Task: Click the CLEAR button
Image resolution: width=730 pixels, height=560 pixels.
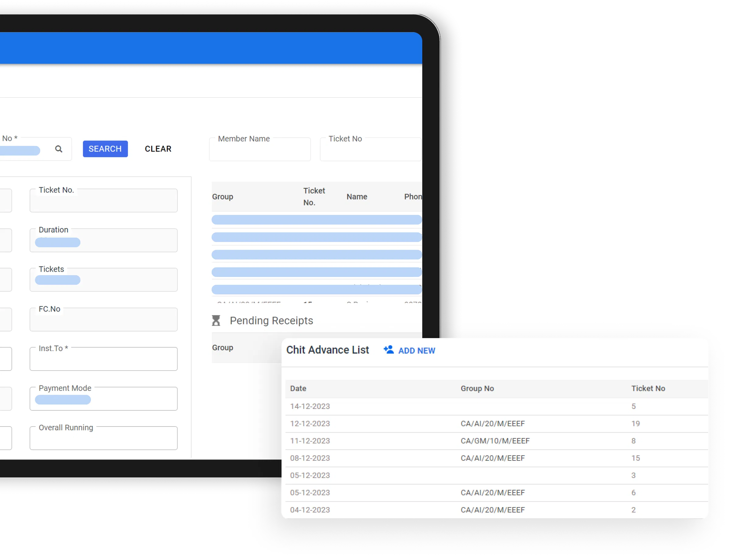Action: [x=158, y=149]
